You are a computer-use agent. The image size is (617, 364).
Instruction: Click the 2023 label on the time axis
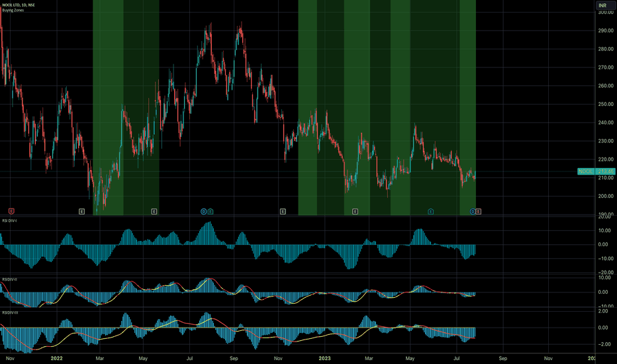click(324, 359)
